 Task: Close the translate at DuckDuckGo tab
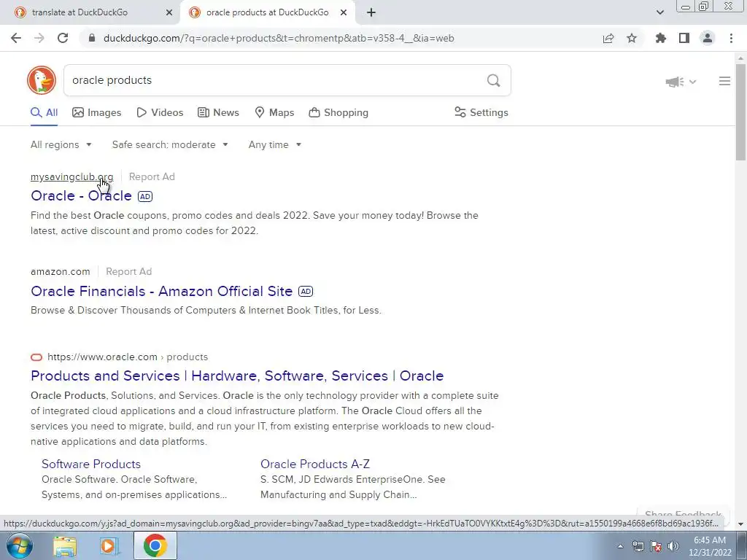point(169,12)
